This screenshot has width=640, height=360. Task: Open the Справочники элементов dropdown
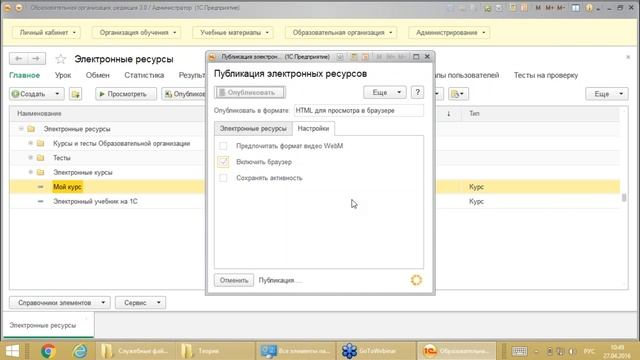click(60, 302)
